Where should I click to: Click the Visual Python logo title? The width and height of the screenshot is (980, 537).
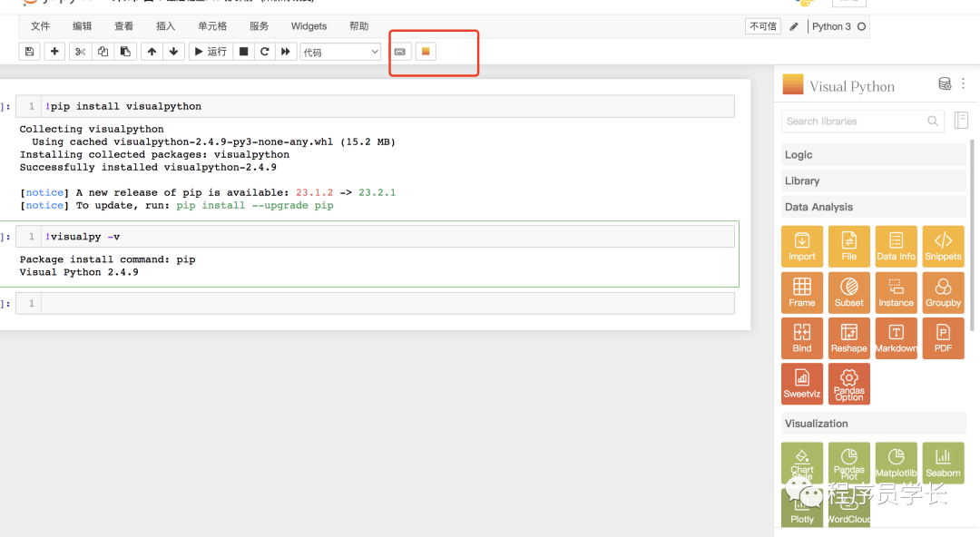838,85
